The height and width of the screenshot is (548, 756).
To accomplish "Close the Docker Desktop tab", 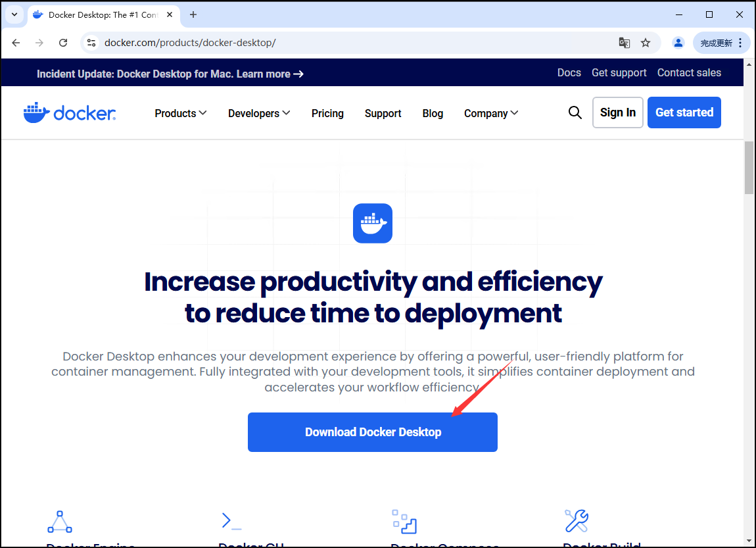I will pos(170,14).
